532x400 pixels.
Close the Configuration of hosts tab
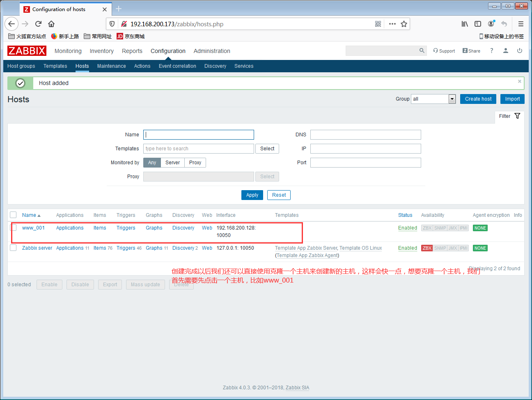[105, 9]
